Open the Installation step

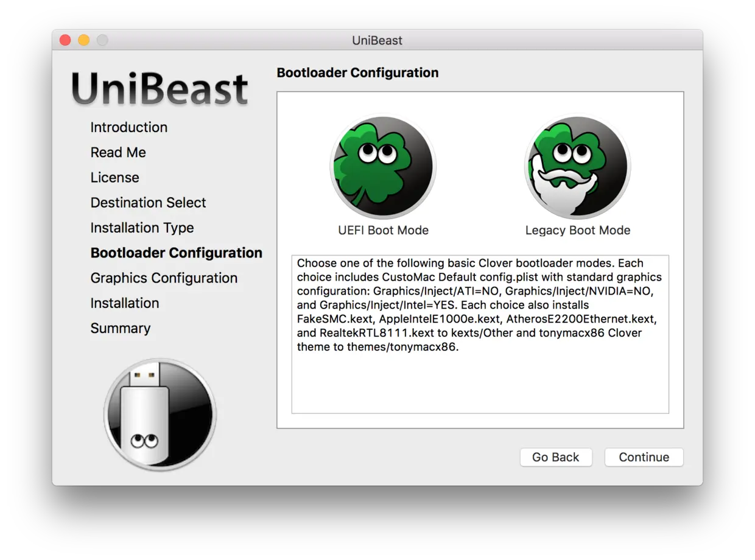pyautogui.click(x=125, y=303)
